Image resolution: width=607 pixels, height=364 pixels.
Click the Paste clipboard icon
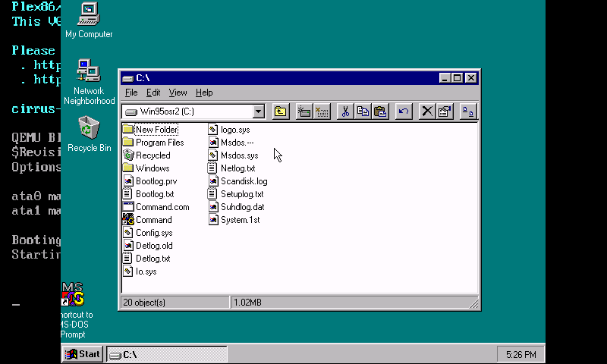pos(380,111)
